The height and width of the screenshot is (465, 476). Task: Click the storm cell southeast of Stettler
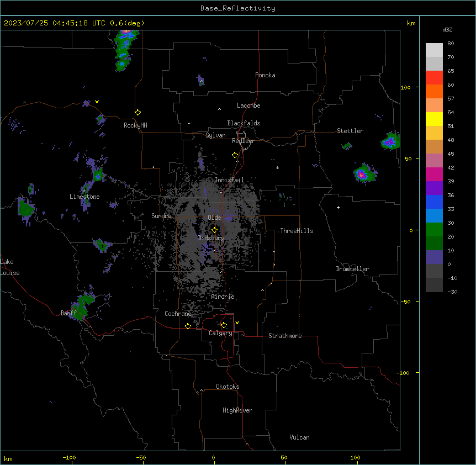(x=365, y=173)
